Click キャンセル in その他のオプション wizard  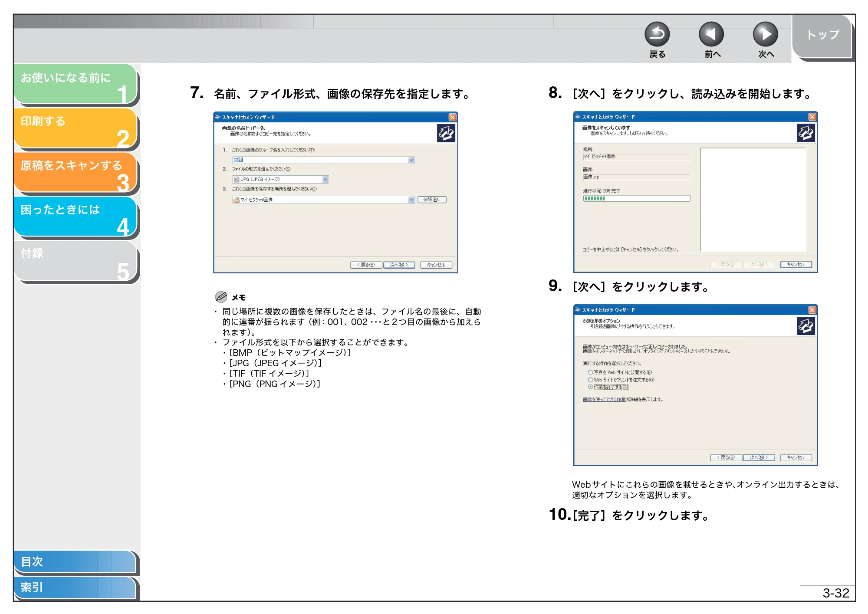point(796,457)
